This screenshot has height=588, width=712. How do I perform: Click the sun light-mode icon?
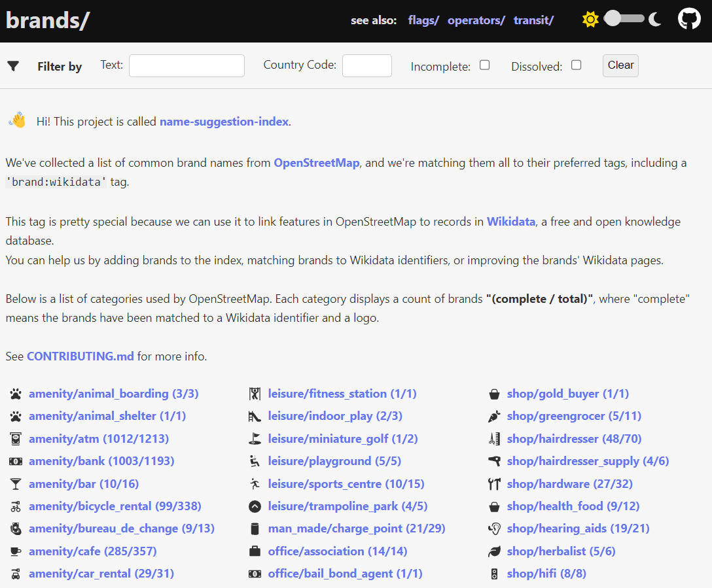coord(590,20)
